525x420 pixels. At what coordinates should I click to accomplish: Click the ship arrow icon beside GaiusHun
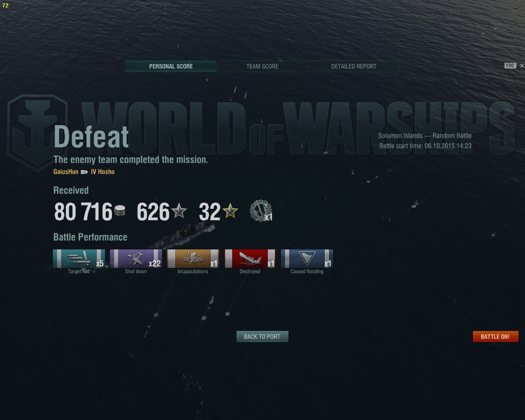[x=84, y=172]
